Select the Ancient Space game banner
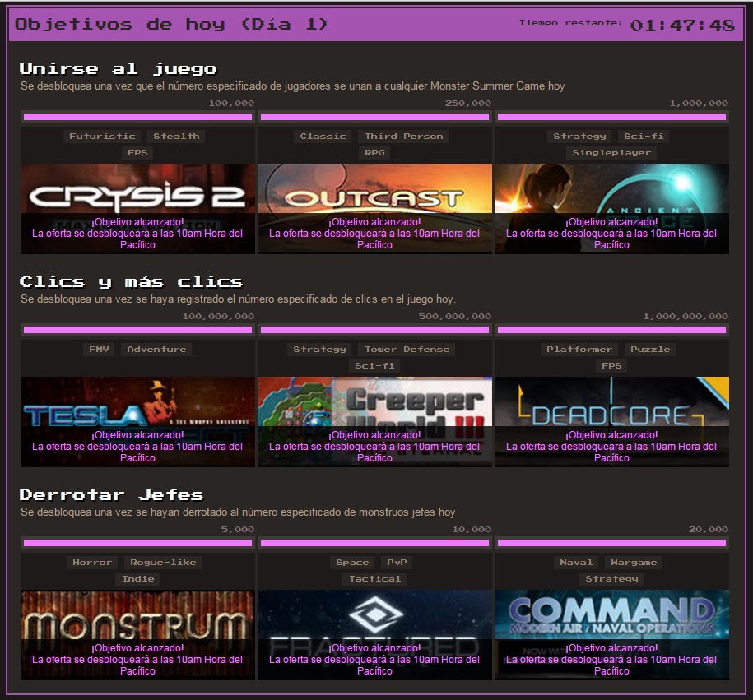The image size is (753, 700). (611, 208)
